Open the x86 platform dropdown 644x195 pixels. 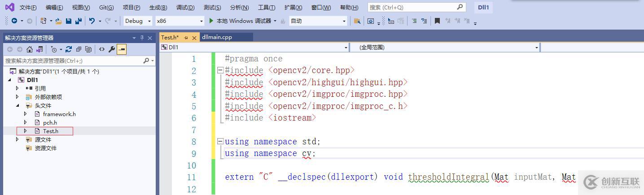tap(180, 21)
